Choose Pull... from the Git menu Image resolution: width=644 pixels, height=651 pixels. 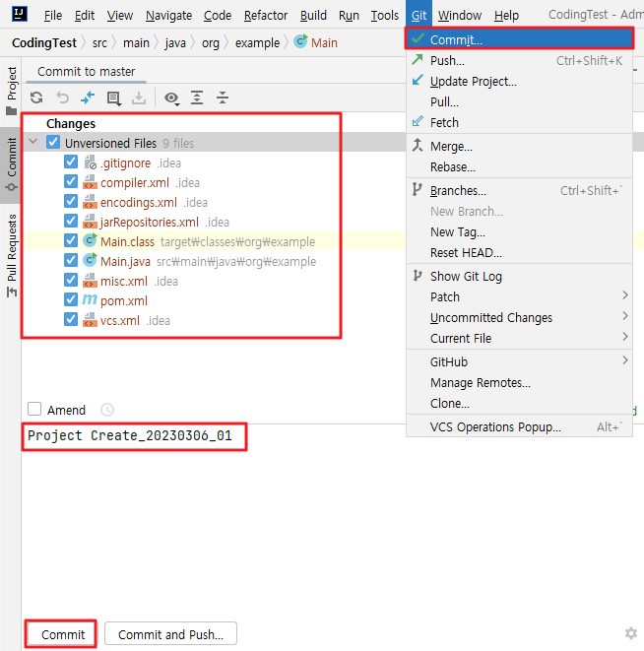(519, 102)
